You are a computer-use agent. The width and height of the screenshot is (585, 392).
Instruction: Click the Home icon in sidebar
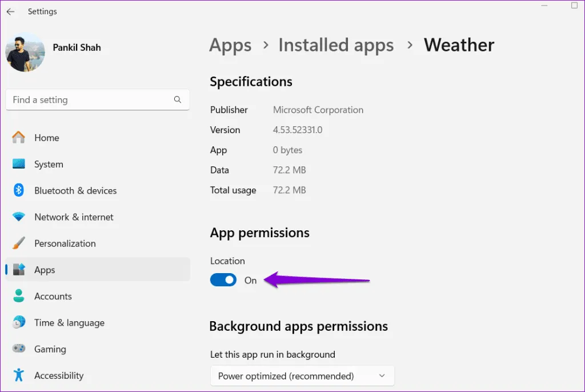(x=19, y=138)
